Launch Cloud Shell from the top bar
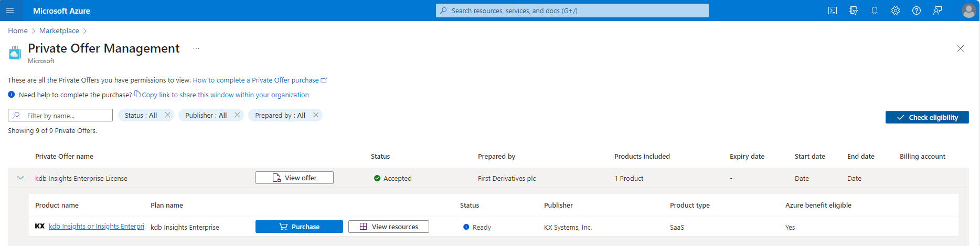Viewport: 980px width, 246px height. pos(833,11)
